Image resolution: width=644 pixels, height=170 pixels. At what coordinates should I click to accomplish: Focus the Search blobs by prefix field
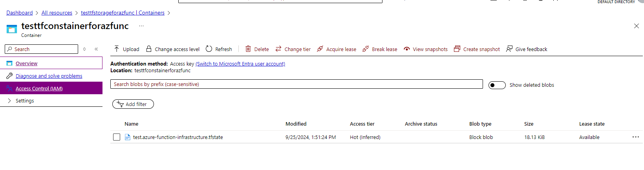point(296,84)
